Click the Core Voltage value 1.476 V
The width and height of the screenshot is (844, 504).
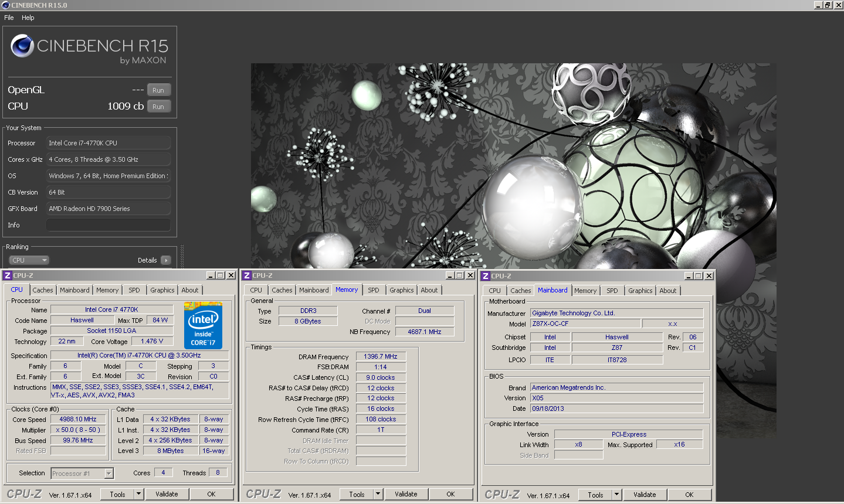click(x=152, y=341)
